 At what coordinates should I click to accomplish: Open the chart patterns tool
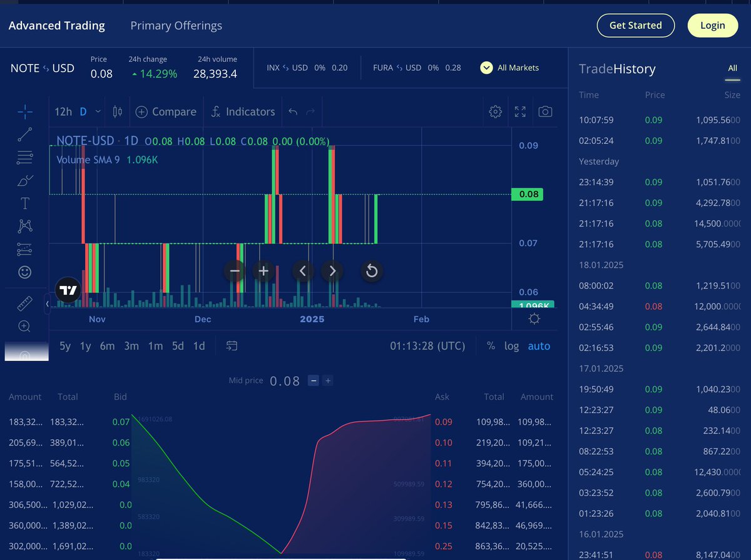(x=25, y=226)
